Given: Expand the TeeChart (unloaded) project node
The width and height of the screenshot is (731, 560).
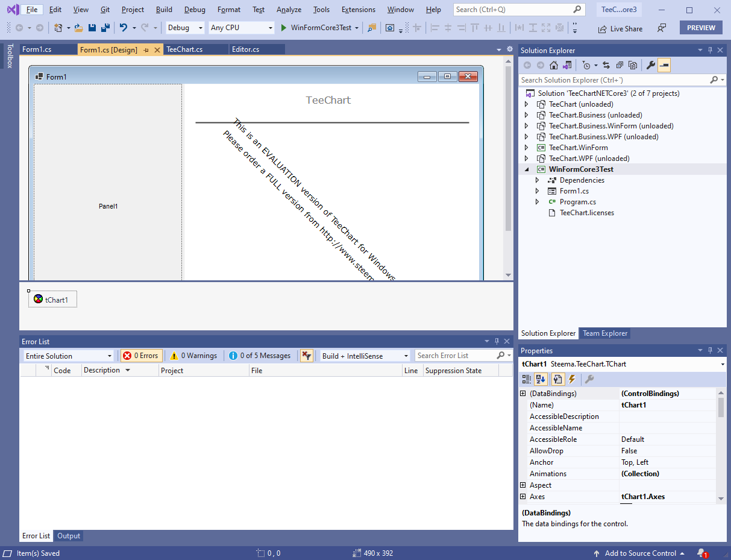Looking at the screenshot, I should point(527,104).
